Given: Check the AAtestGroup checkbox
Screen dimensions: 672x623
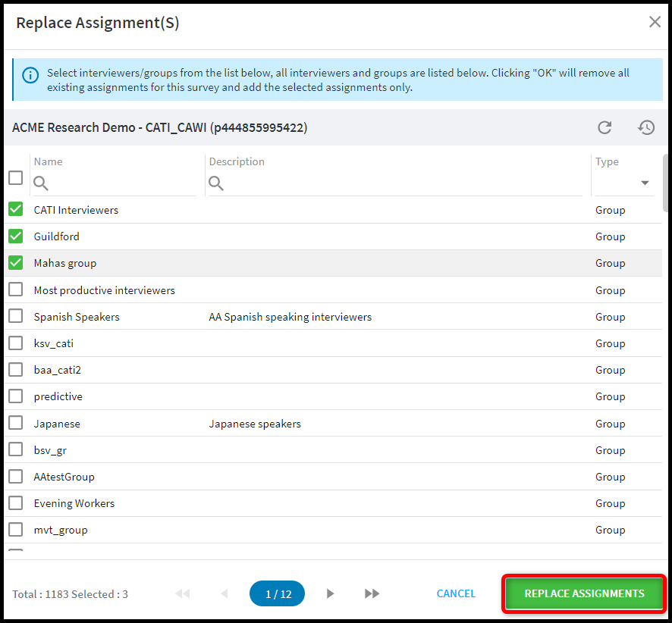Looking at the screenshot, I should click(x=16, y=476).
